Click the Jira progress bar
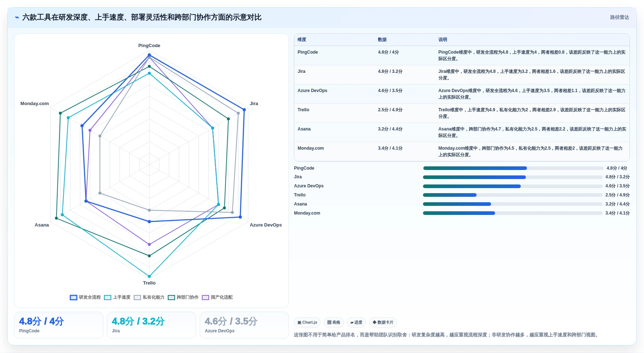 click(x=512, y=177)
